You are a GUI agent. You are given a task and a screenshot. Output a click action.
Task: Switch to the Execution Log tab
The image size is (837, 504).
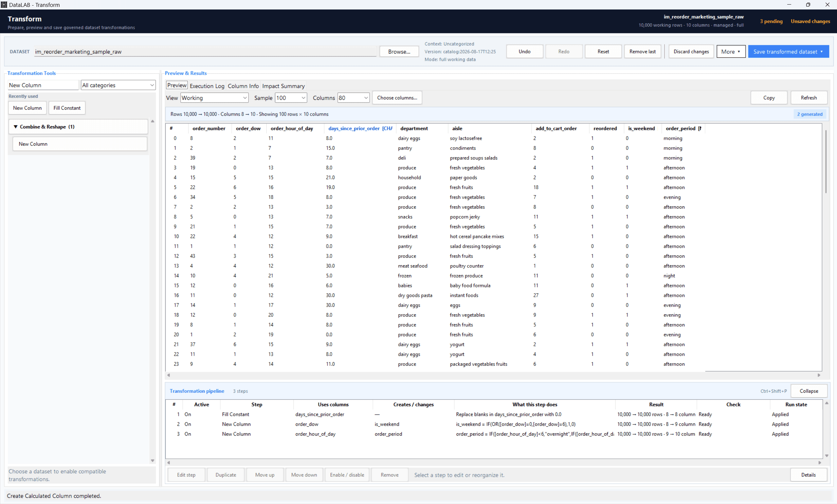pos(207,86)
